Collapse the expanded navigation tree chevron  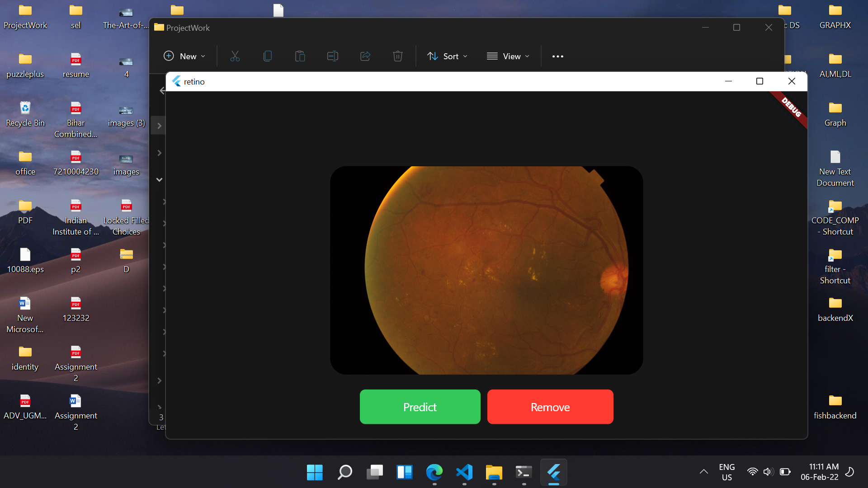pos(159,179)
